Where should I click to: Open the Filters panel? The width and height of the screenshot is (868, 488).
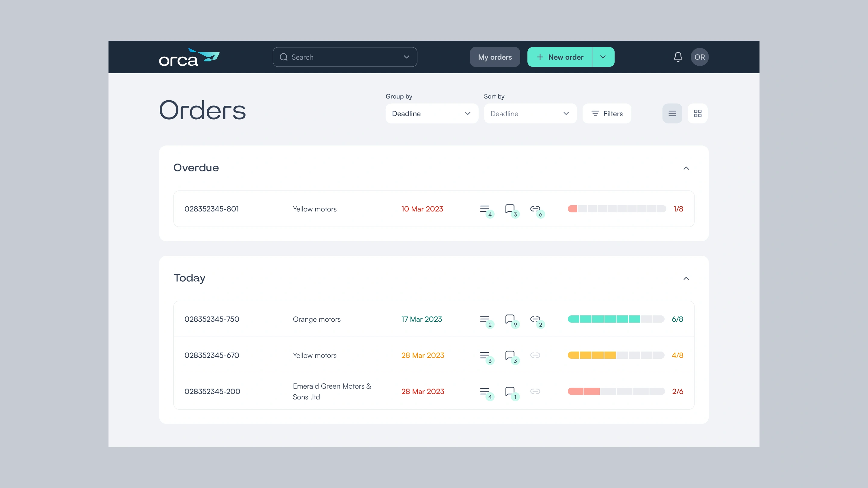[x=606, y=114]
